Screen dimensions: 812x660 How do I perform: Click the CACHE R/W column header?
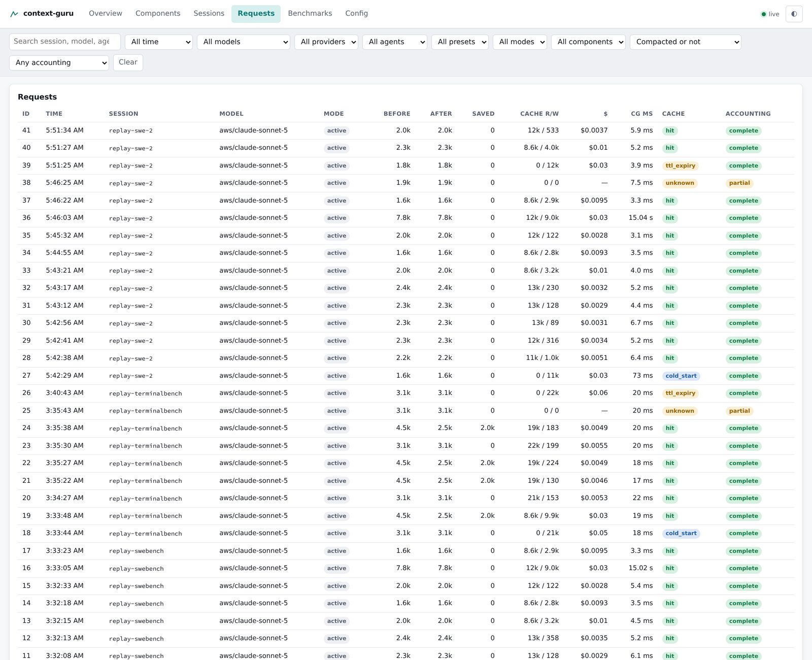(539, 114)
